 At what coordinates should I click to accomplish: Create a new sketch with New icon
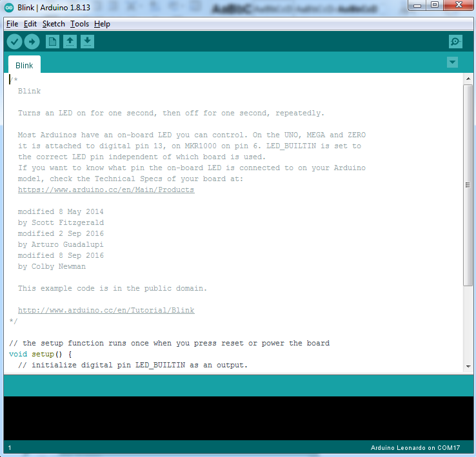pos(52,41)
